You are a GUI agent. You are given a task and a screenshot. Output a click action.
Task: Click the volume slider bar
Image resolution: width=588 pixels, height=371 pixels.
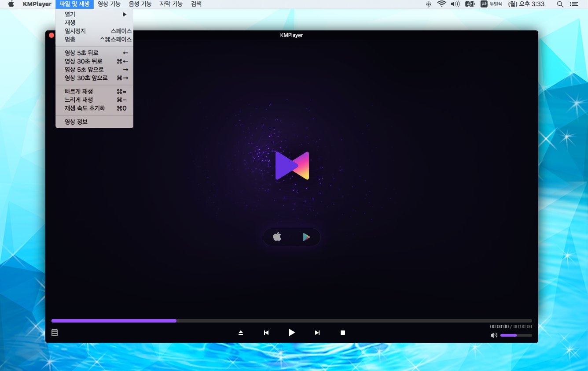(x=516, y=335)
